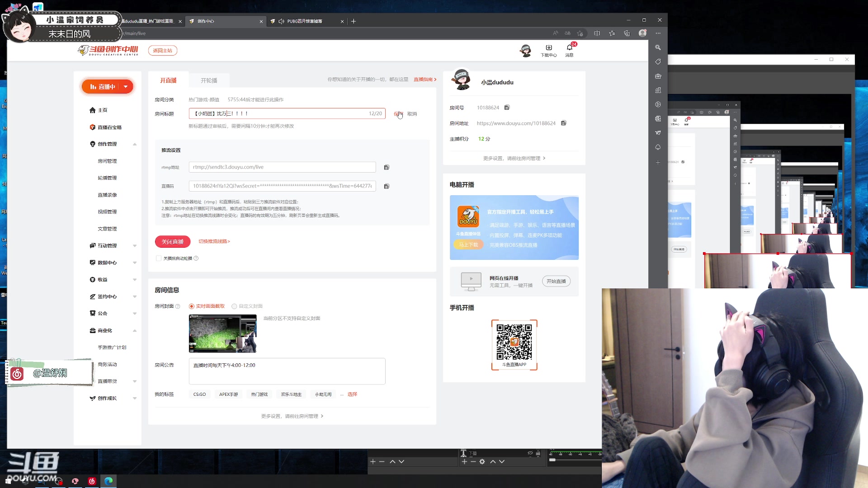The height and width of the screenshot is (488, 868).
Task: Copy the room address URL
Action: click(x=563, y=123)
